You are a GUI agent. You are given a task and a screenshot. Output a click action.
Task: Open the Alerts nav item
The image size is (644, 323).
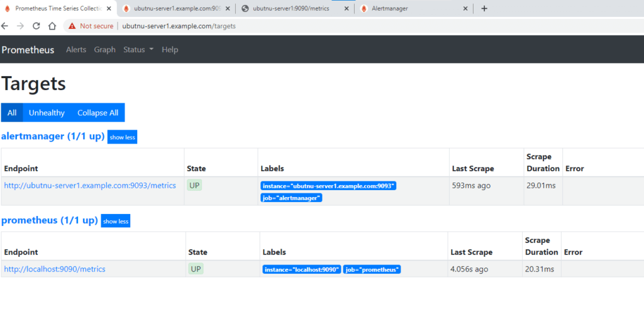pyautogui.click(x=76, y=49)
